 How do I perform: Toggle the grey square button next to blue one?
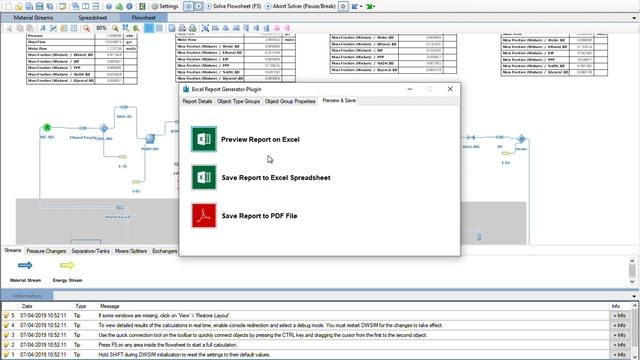point(159,28)
